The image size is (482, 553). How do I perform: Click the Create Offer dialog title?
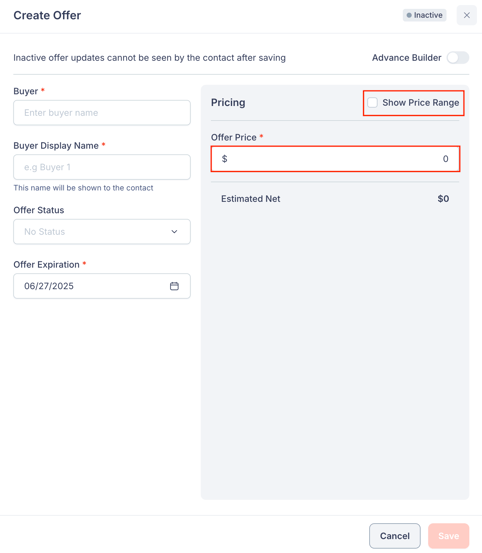coord(47,16)
